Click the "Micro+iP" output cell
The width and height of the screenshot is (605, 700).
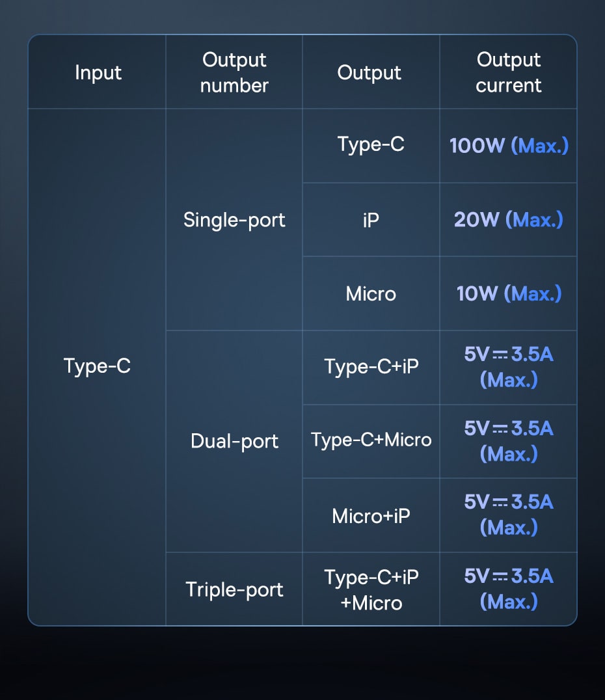point(371,516)
